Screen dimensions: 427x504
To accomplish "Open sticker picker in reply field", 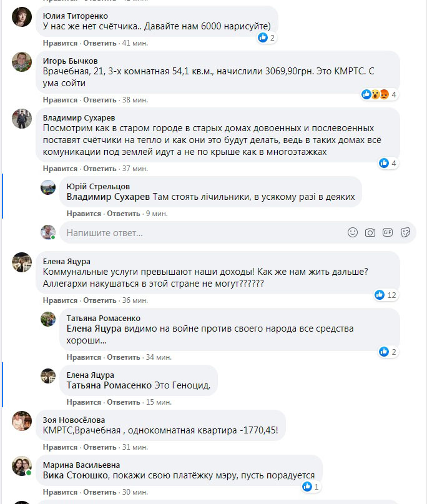I will pyautogui.click(x=405, y=232).
